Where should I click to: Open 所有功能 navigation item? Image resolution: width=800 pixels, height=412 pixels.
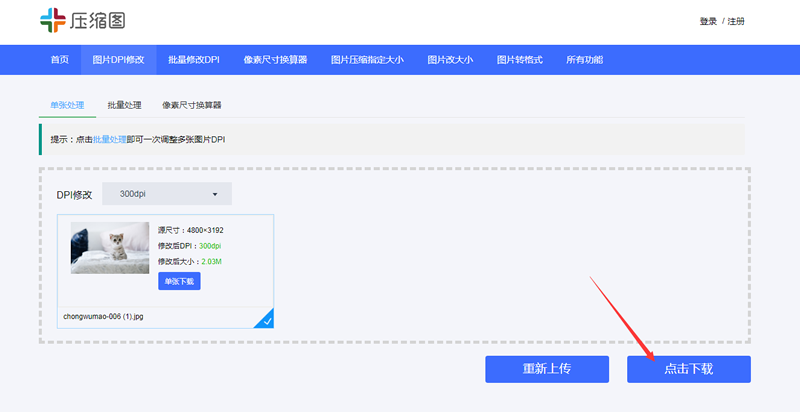(584, 60)
